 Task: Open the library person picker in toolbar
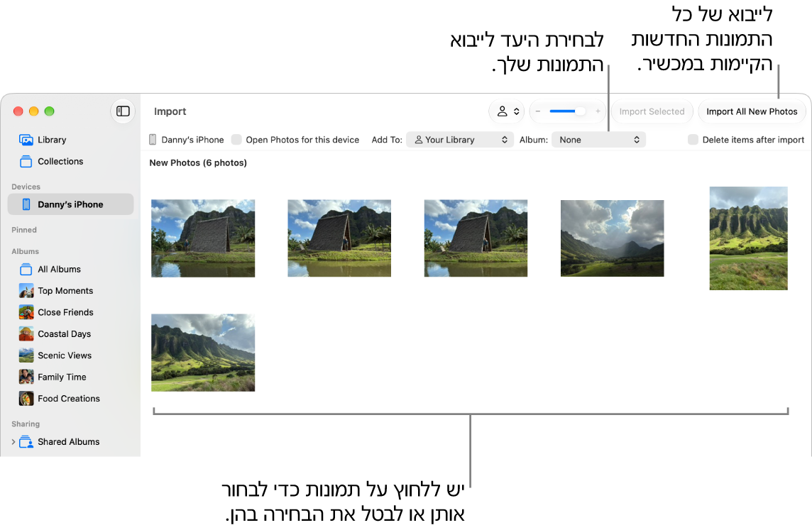click(507, 111)
